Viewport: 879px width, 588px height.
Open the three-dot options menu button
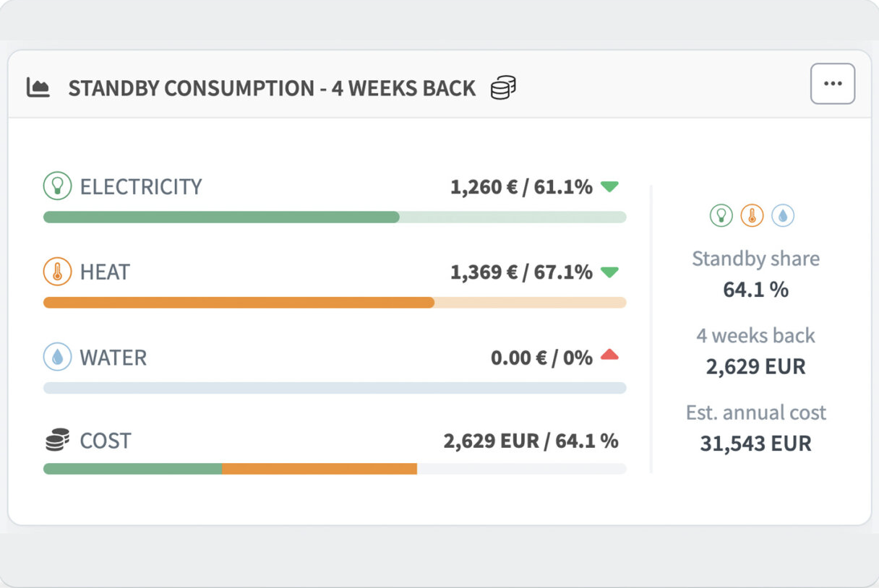(833, 84)
